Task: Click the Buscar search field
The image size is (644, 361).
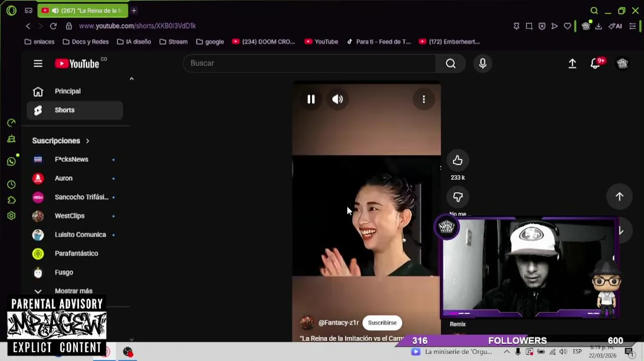Action: [309, 63]
